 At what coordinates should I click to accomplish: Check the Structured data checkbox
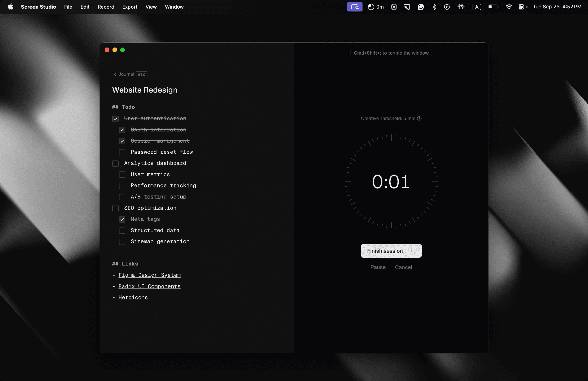(x=122, y=231)
